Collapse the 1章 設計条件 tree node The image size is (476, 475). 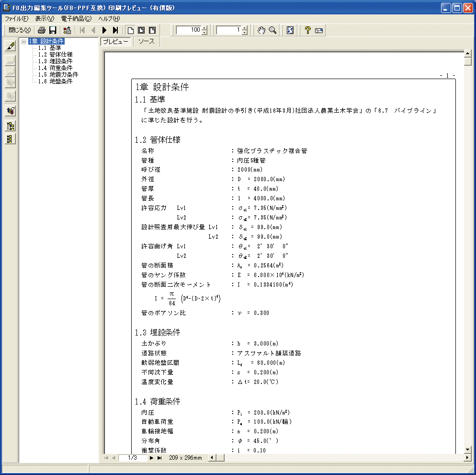(x=23, y=42)
